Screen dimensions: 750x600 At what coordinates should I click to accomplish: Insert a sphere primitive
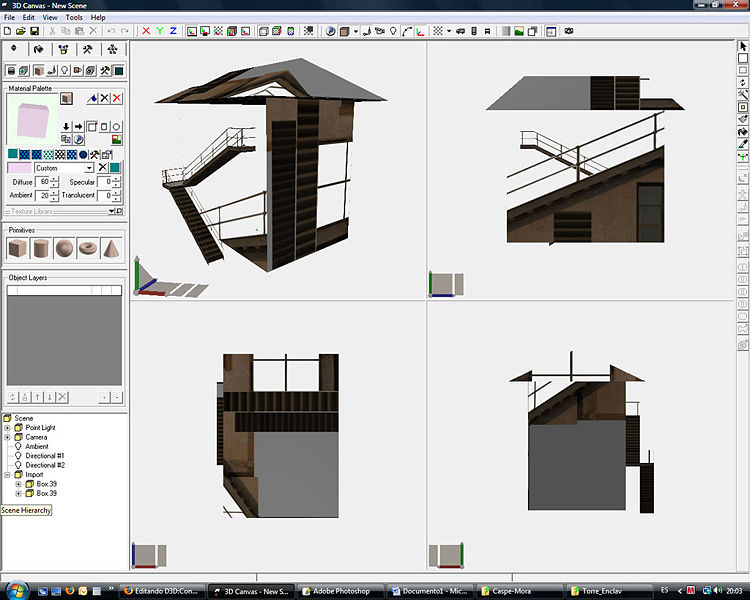(64, 248)
